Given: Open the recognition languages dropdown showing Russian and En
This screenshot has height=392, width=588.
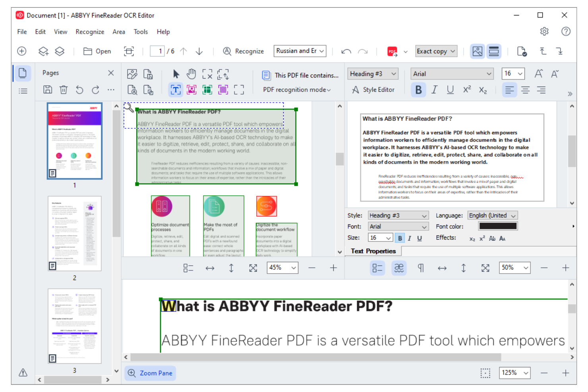Looking at the screenshot, I should point(300,51).
